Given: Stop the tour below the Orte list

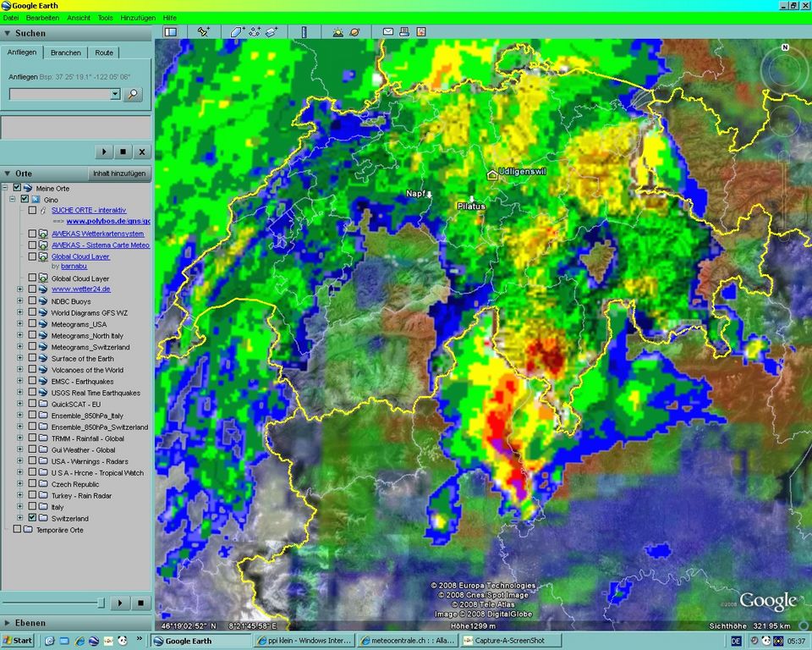Looking at the screenshot, I should coord(140,603).
